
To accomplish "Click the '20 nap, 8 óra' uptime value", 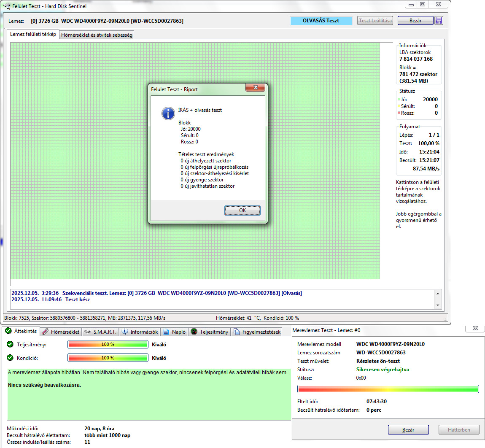I will coord(99,429).
